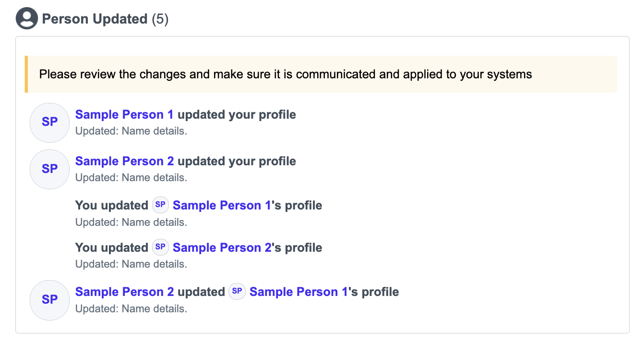
Task: Click the person icon beside Person Updated heading
Action: [x=27, y=19]
